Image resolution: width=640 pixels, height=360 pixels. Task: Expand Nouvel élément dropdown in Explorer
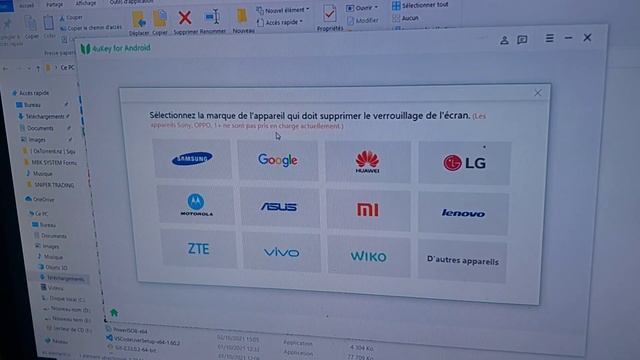283,10
